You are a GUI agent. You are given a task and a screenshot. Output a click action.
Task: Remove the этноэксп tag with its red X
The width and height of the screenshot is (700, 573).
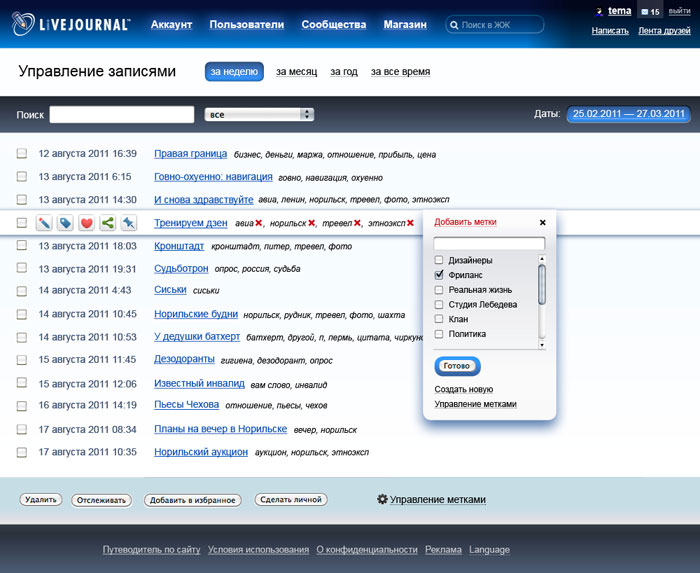tap(410, 223)
